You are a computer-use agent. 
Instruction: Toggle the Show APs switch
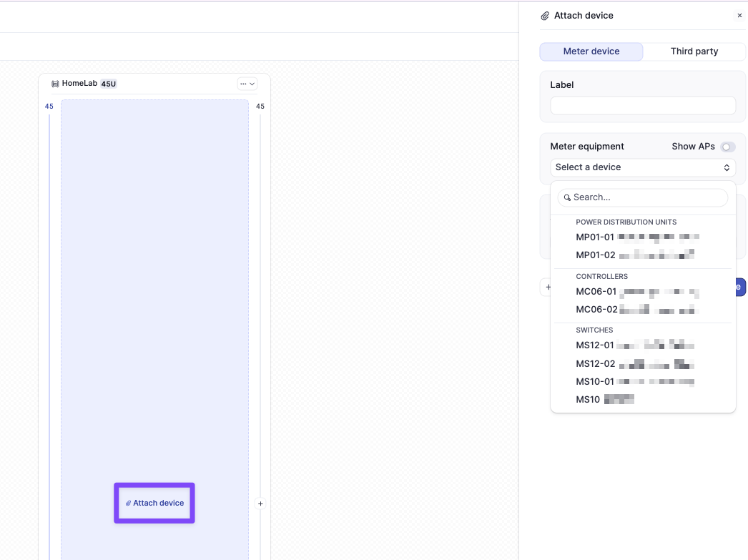coord(727,147)
